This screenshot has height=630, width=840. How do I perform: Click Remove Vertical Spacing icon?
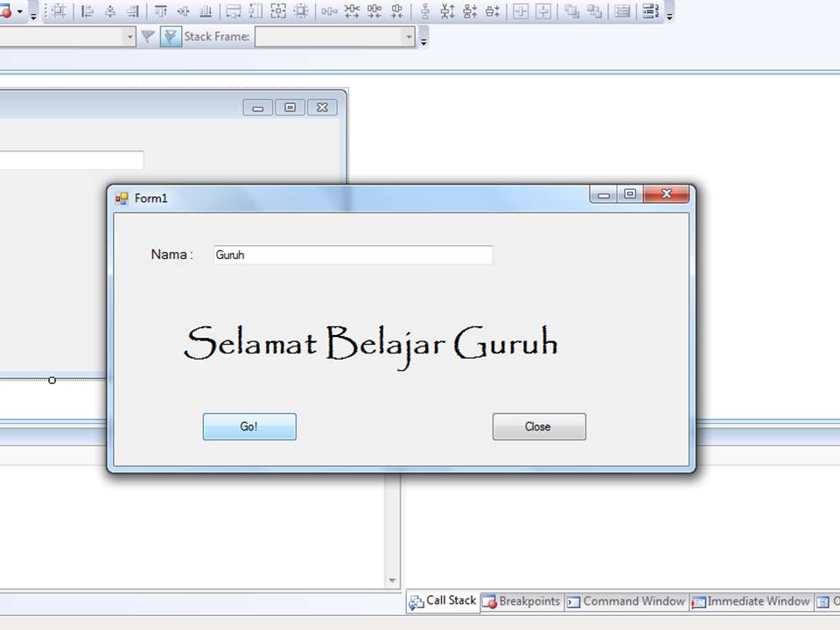pyautogui.click(x=493, y=10)
